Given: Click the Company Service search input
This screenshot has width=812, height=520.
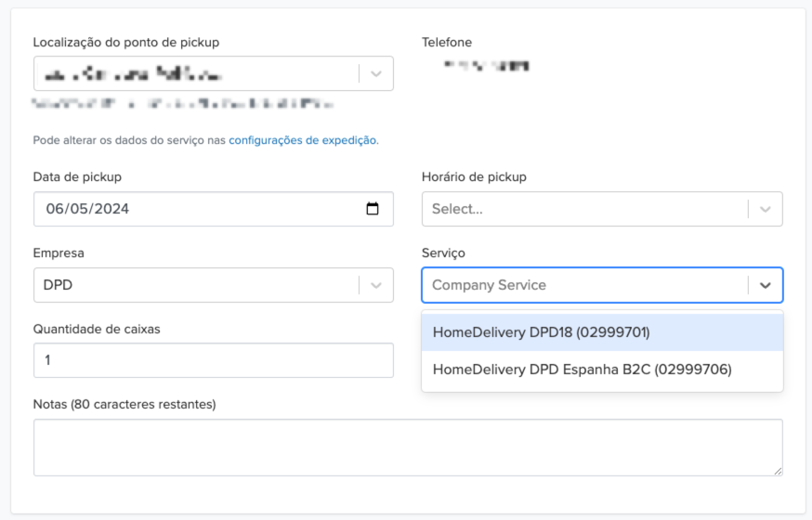Looking at the screenshot, I should (x=583, y=285).
